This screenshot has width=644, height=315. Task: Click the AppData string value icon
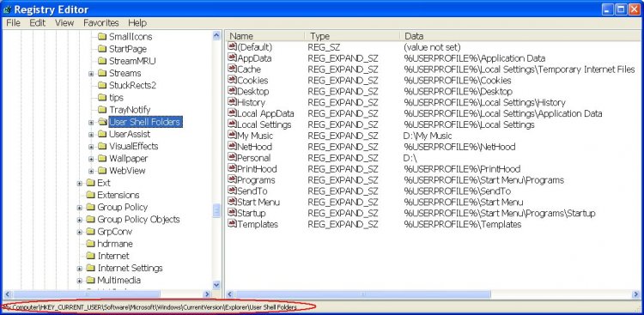point(233,58)
